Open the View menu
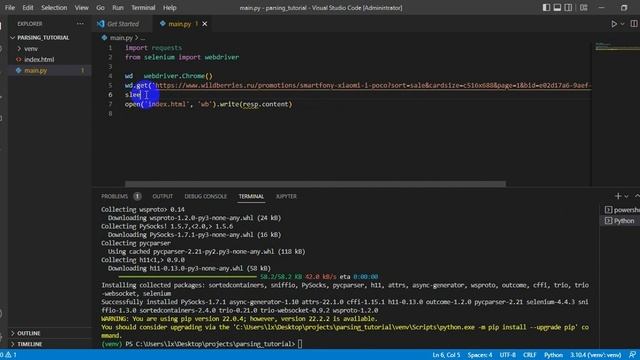 (81, 8)
